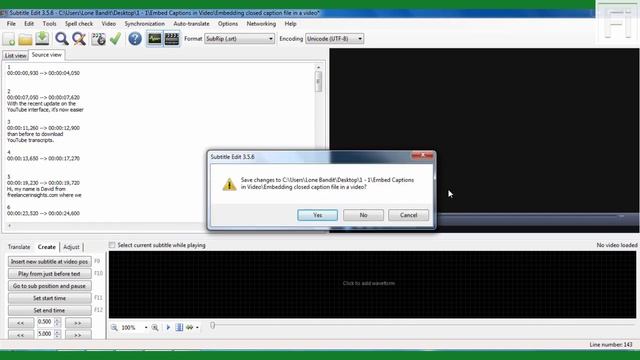The height and width of the screenshot is (360, 640).
Task: Open the Synchronization menu
Action: click(x=144, y=24)
